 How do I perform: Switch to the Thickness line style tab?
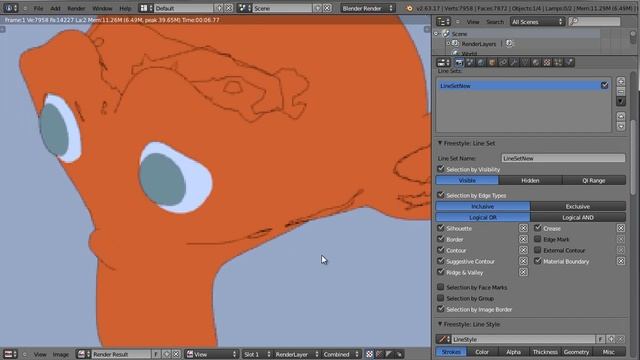545,352
